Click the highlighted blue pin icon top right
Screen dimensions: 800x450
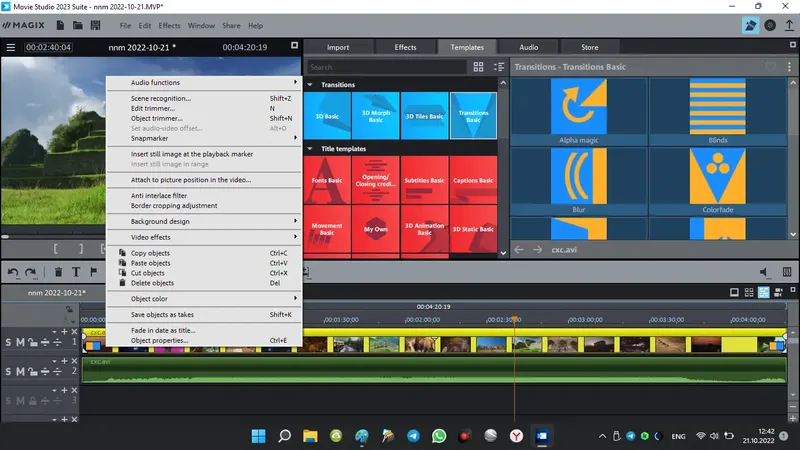pyautogui.click(x=750, y=25)
